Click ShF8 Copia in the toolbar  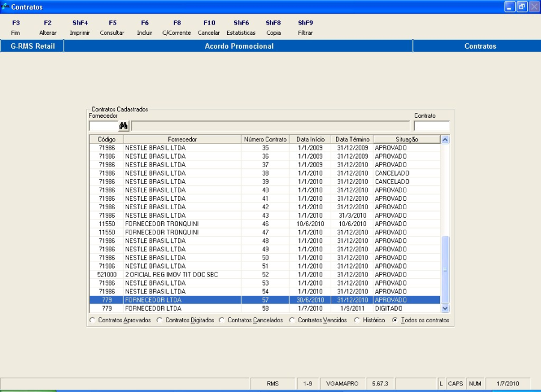click(x=274, y=28)
